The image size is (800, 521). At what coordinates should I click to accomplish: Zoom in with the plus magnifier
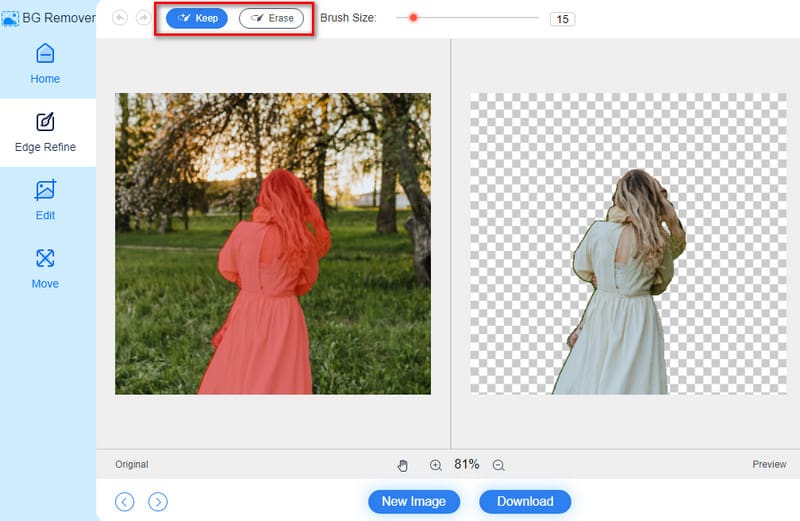[436, 465]
